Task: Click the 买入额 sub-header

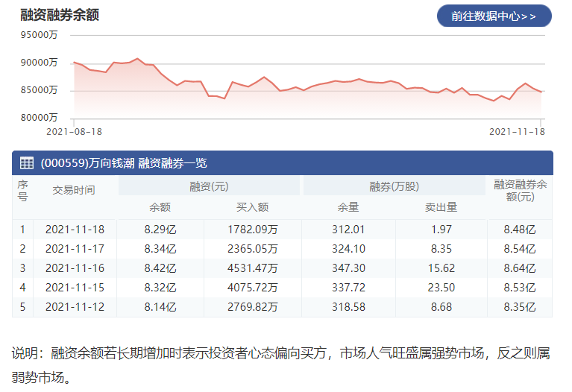Action: [252, 207]
